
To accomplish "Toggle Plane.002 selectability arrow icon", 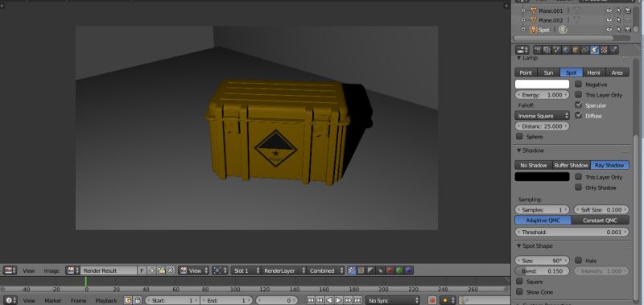I will pyautogui.click(x=618, y=20).
